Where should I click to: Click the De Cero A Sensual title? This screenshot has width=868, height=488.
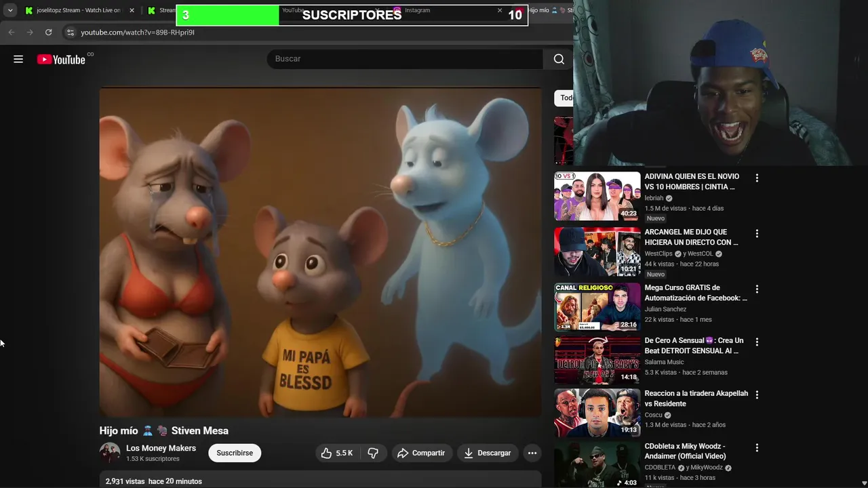click(694, 346)
